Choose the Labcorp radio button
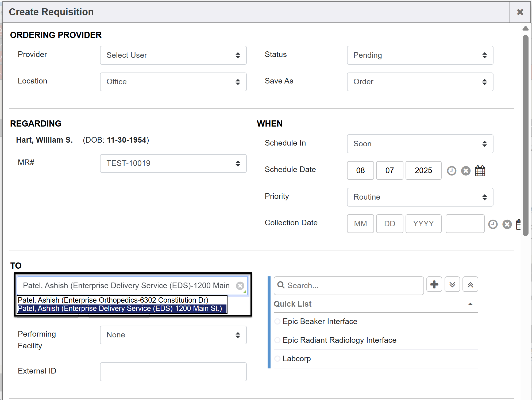The height and width of the screenshot is (400, 532). pos(277,359)
